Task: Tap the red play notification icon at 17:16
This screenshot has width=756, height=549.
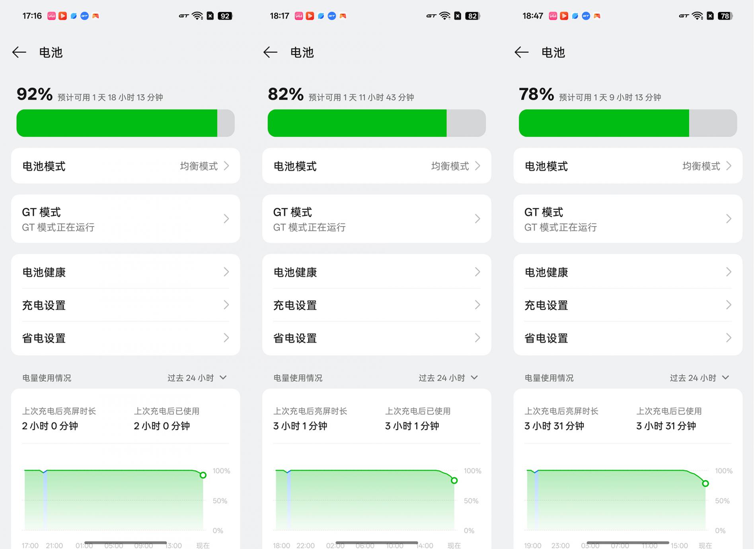Action: [x=62, y=16]
